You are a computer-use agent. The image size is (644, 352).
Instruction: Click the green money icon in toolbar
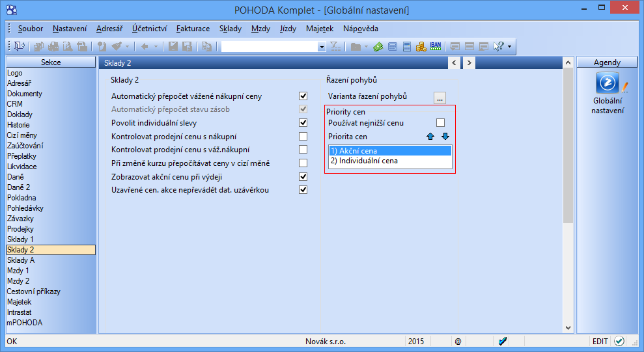378,47
